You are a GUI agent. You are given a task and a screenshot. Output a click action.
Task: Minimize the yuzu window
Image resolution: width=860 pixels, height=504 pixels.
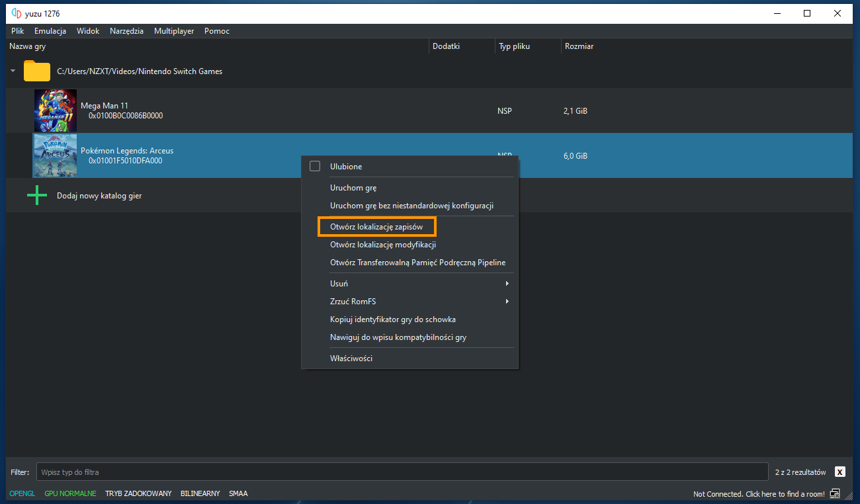coord(777,13)
